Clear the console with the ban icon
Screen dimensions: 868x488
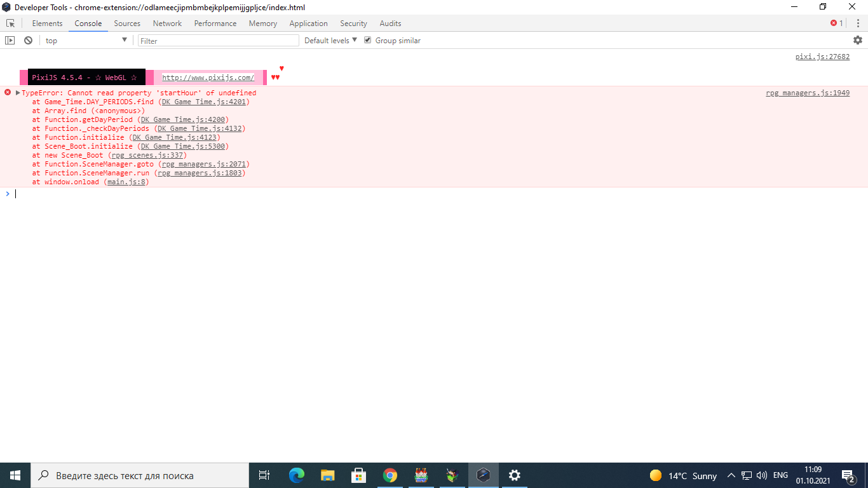(x=28, y=40)
